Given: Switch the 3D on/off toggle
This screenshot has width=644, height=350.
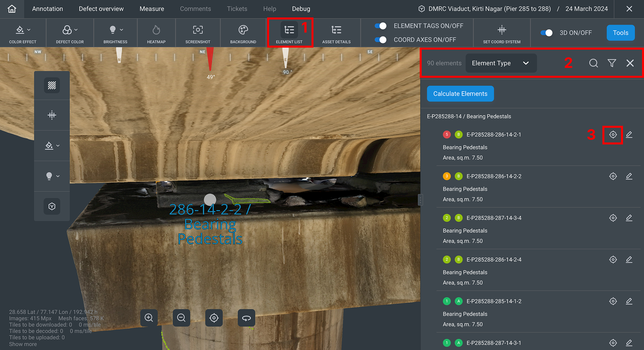Looking at the screenshot, I should (547, 33).
